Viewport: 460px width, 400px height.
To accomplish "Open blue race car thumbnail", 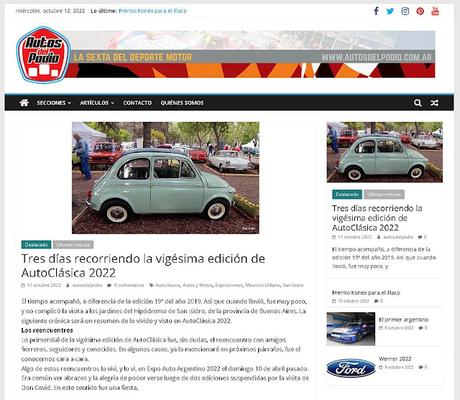I will coord(351,329).
